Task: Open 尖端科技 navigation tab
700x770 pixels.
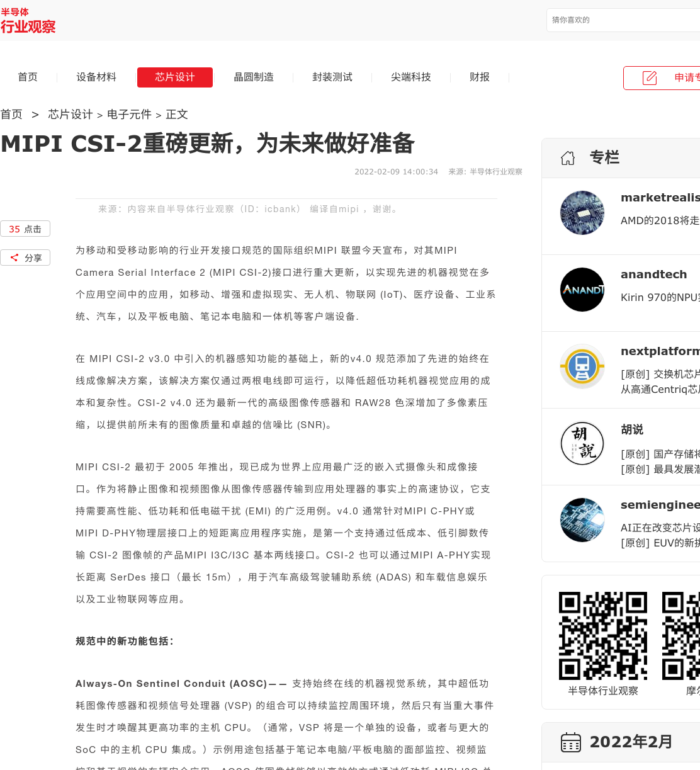Action: 411,77
